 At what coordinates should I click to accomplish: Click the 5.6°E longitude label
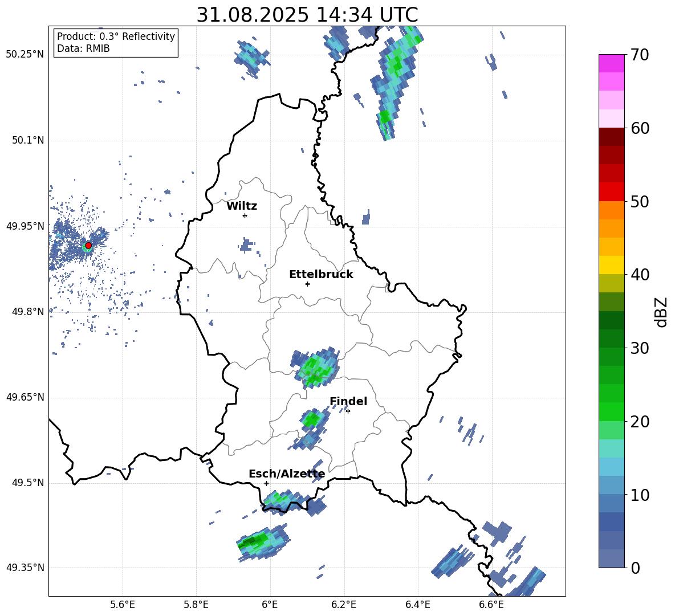(123, 605)
